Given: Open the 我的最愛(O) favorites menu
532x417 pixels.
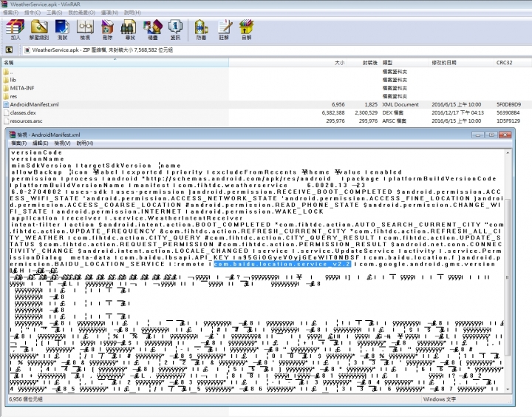Looking at the screenshot, I should pos(82,13).
